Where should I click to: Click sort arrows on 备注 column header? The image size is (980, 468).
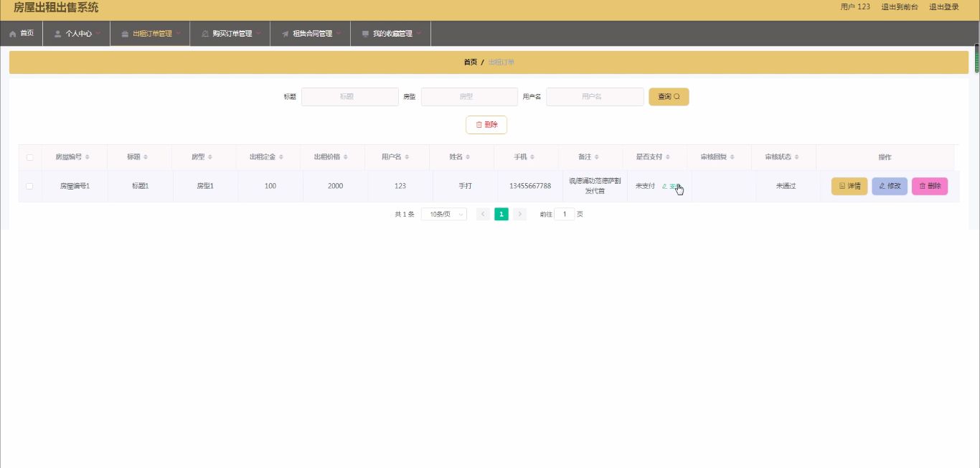[x=597, y=157]
